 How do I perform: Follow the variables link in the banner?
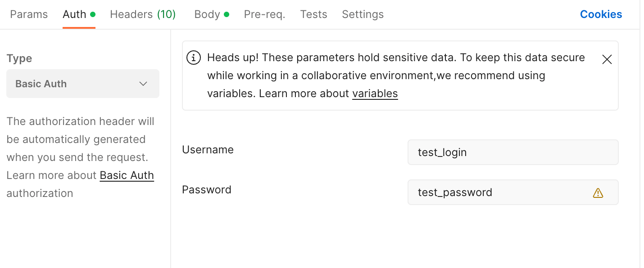(375, 94)
